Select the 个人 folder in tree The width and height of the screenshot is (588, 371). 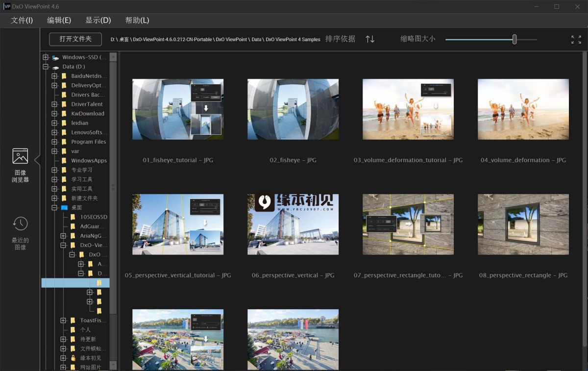coord(85,329)
